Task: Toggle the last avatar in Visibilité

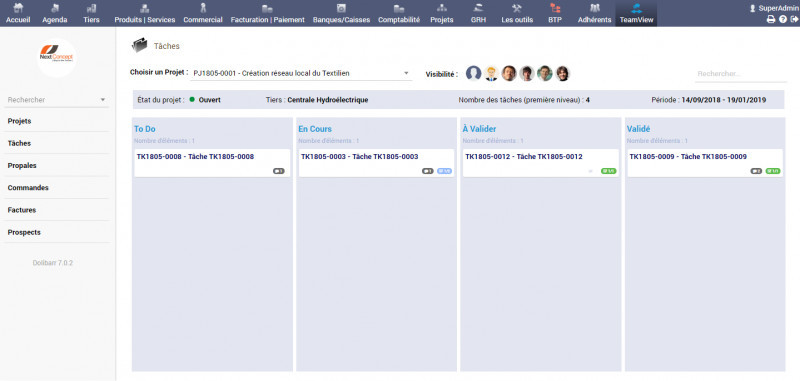Action: click(562, 73)
